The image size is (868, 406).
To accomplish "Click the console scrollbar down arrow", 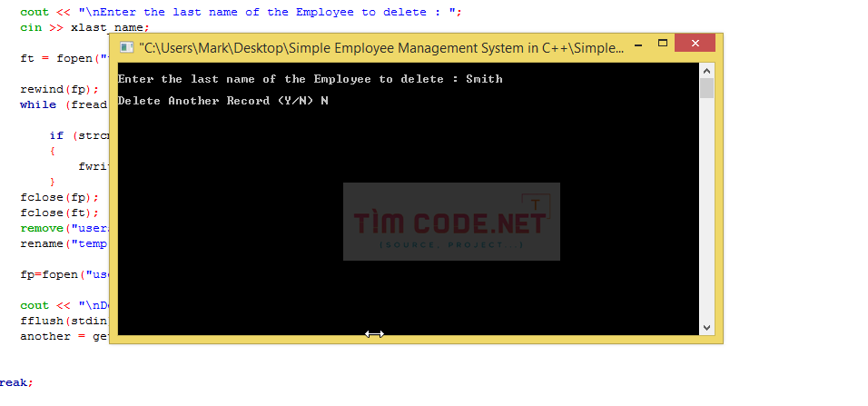I will pyautogui.click(x=707, y=327).
